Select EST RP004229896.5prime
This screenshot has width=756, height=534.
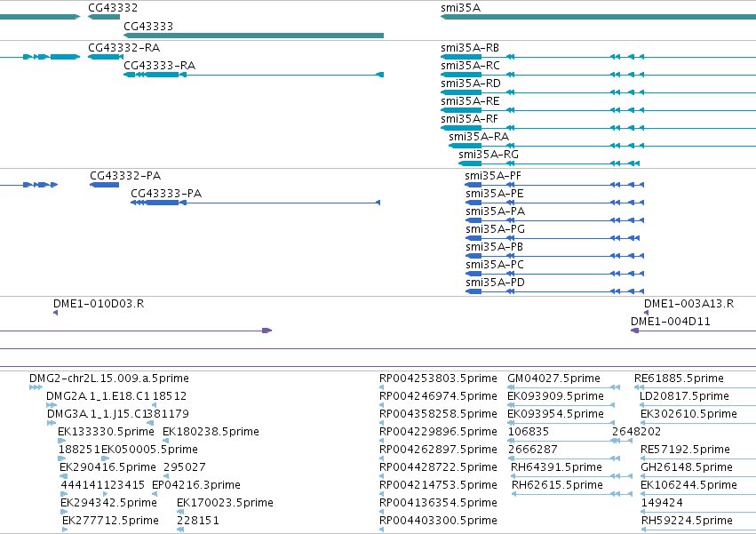pos(438,431)
